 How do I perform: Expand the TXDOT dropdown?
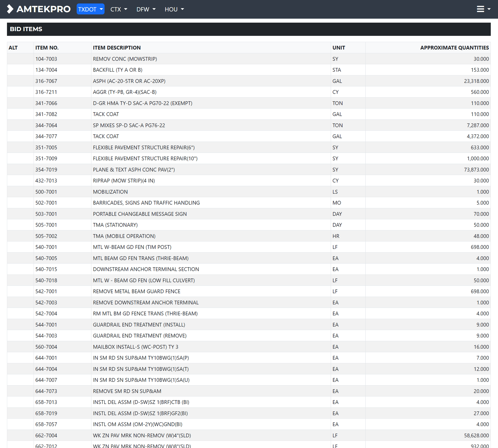coord(90,9)
